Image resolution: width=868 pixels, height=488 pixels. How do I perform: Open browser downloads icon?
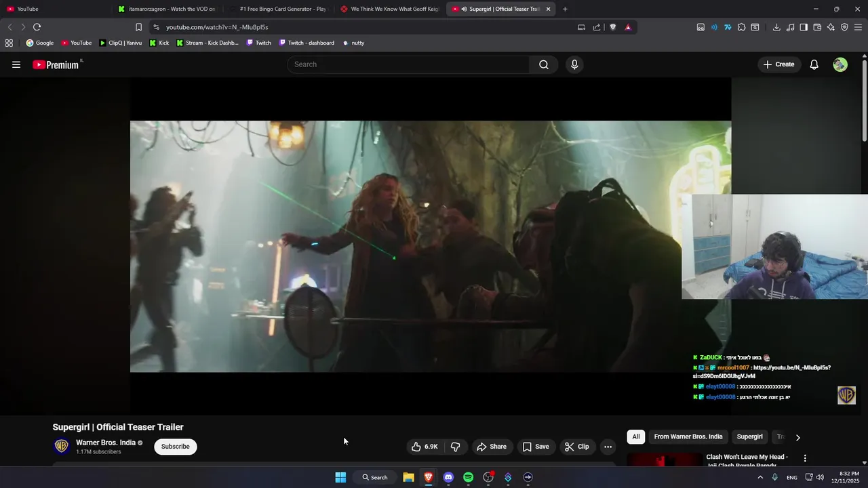776,27
